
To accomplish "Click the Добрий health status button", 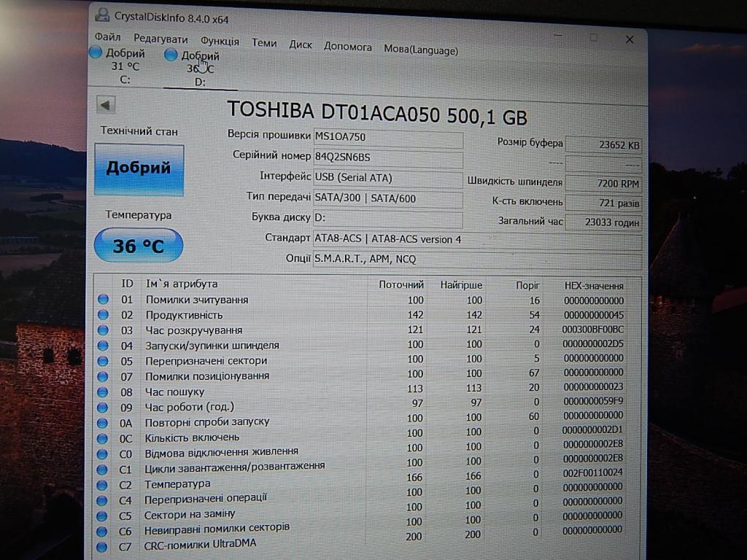I will pos(139,169).
